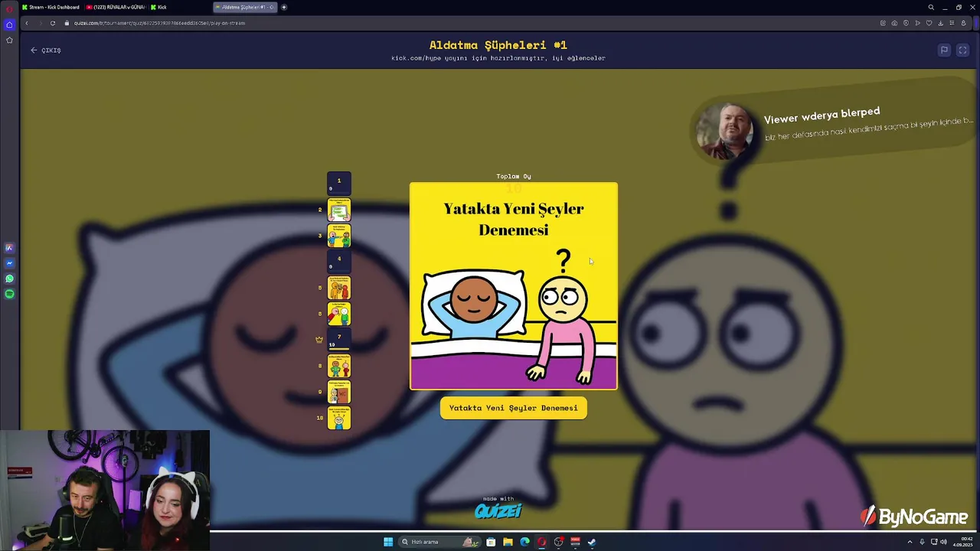
Task: Select rank 5 thumbnail in ranking list
Action: click(x=339, y=288)
